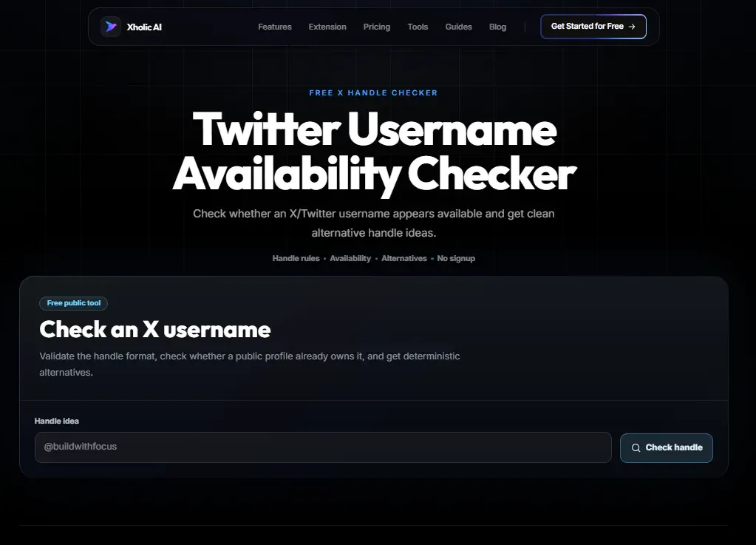Click the Free public tool badge
Image resolution: width=756 pixels, height=545 pixels.
tap(73, 303)
